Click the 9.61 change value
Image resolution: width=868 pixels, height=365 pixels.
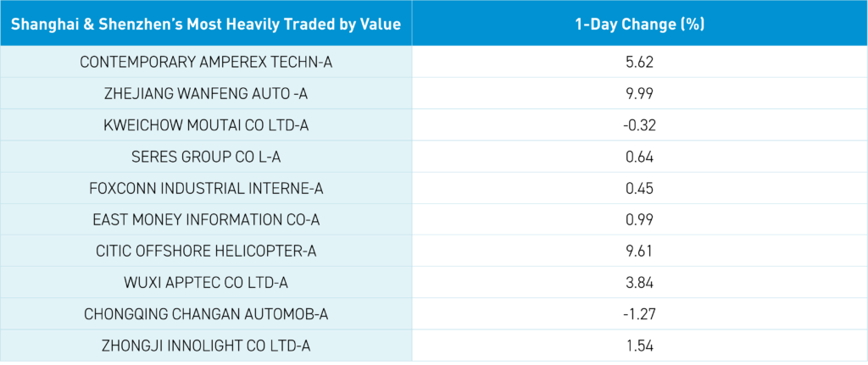(639, 252)
